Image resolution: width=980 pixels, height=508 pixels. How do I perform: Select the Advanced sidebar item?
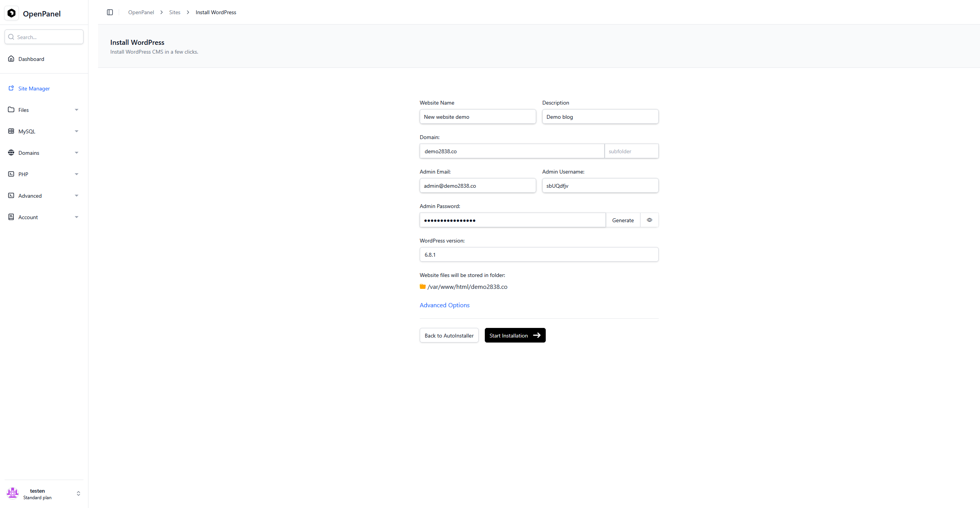(x=44, y=196)
